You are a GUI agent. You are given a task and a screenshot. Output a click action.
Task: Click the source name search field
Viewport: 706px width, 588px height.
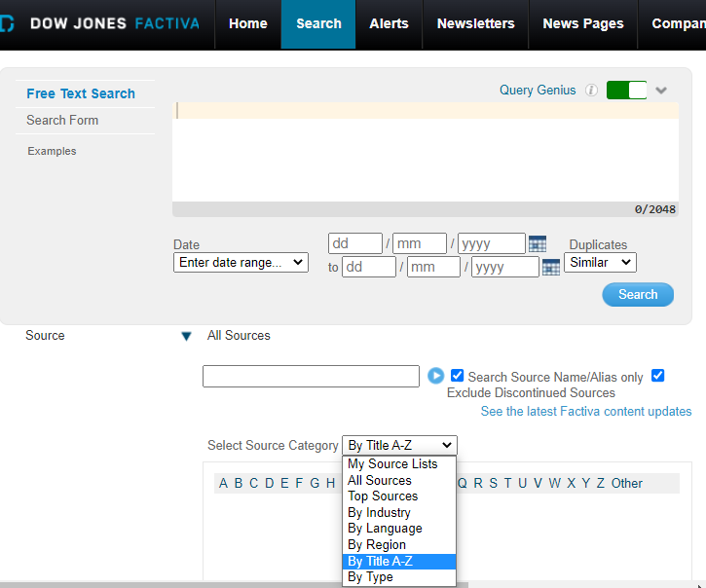click(x=311, y=376)
